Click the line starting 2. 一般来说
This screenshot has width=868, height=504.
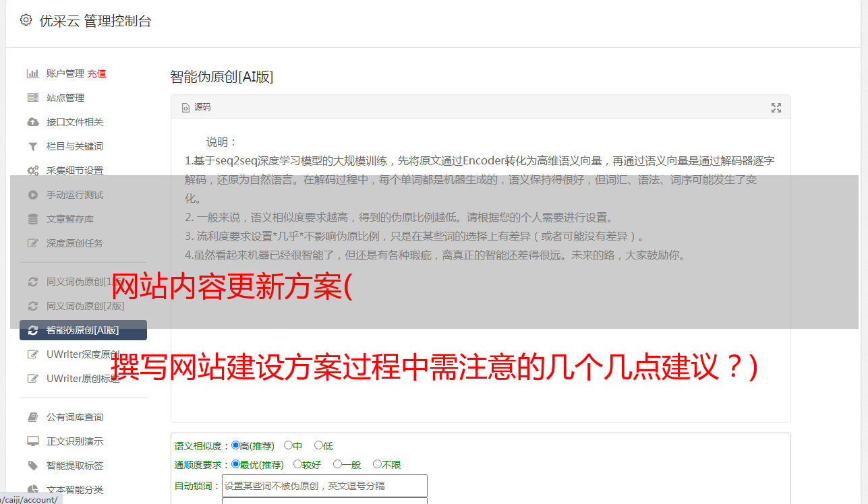click(399, 218)
